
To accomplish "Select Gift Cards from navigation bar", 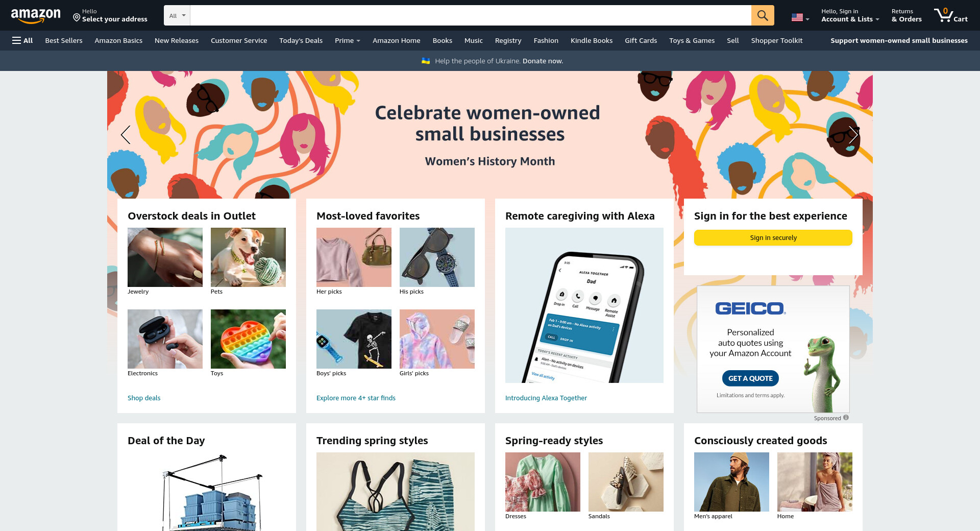I will [x=641, y=40].
